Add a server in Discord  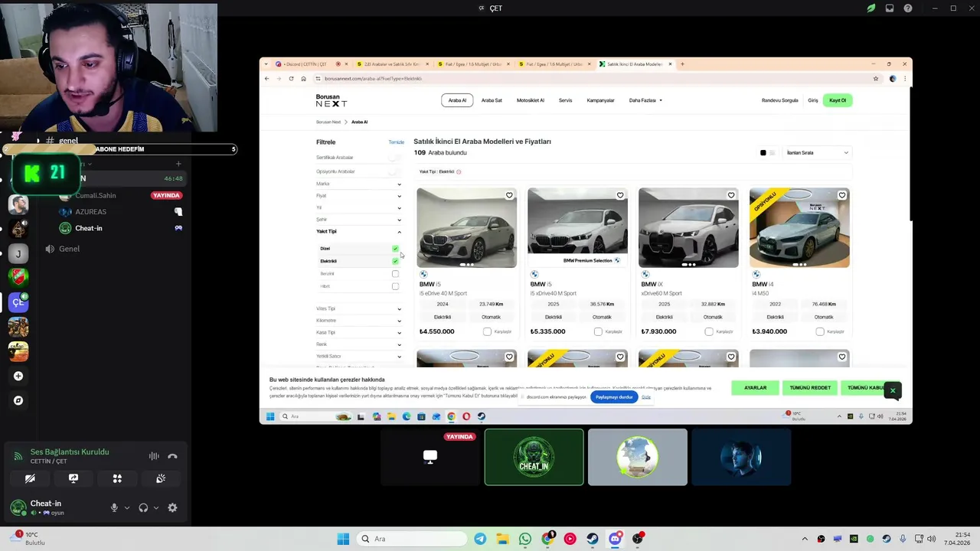[18, 376]
